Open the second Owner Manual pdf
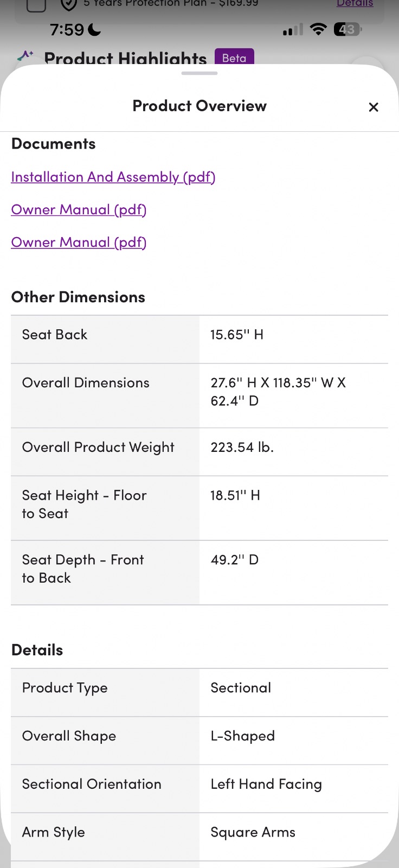This screenshot has width=399, height=868. 79,242
